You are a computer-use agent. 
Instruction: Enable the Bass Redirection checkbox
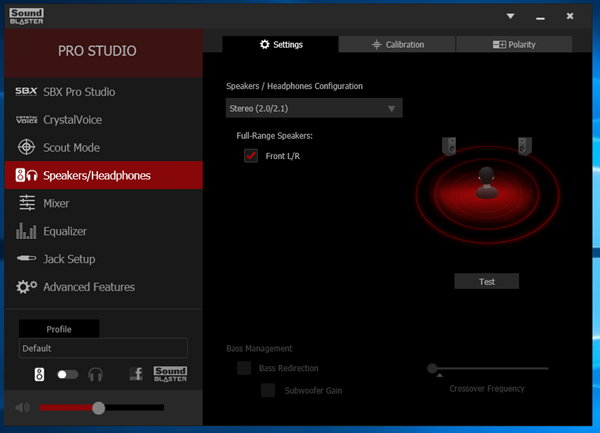coord(244,368)
